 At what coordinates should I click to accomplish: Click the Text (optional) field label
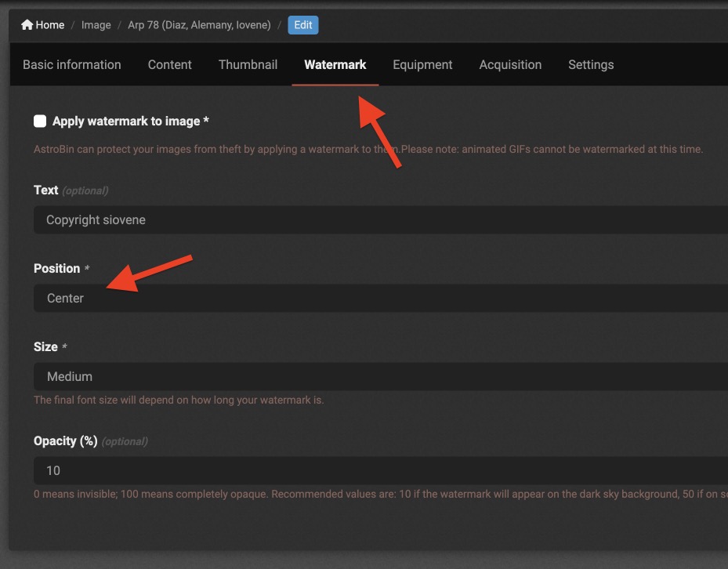pyautogui.click(x=71, y=190)
